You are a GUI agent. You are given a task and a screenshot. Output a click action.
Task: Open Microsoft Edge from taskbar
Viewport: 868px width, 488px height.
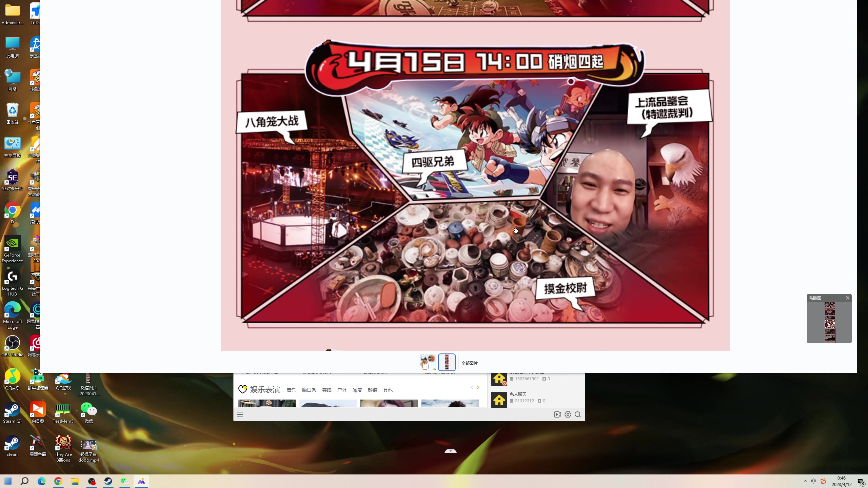[x=41, y=481]
